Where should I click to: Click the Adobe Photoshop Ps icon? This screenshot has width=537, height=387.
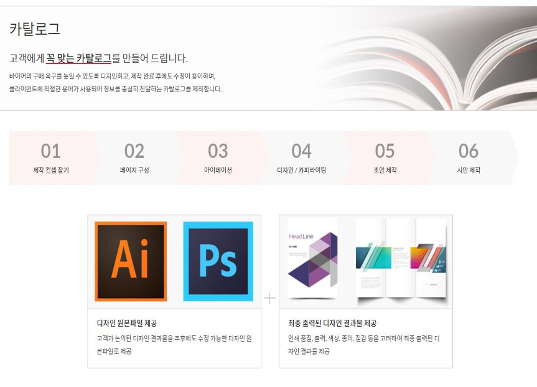(218, 261)
